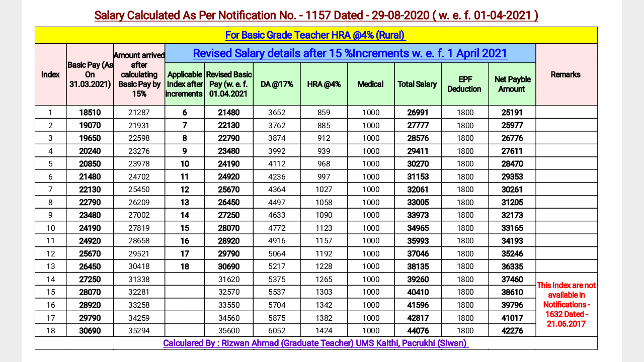The image size is (644, 362).
Task: Click the HRA value '1192'
Action: (x=324, y=253)
